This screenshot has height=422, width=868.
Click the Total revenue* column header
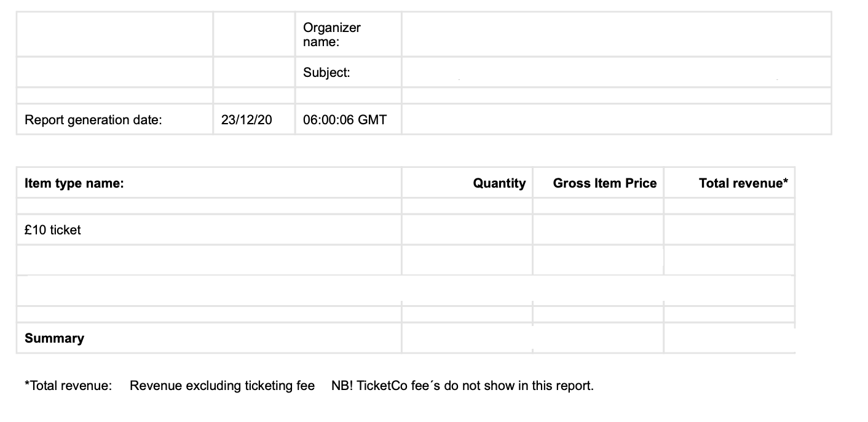(x=729, y=183)
